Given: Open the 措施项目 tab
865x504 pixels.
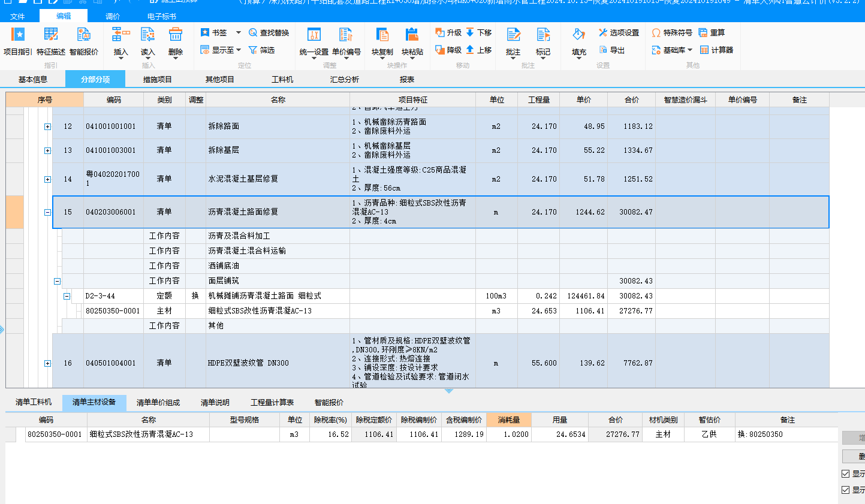Looking at the screenshot, I should 157,79.
